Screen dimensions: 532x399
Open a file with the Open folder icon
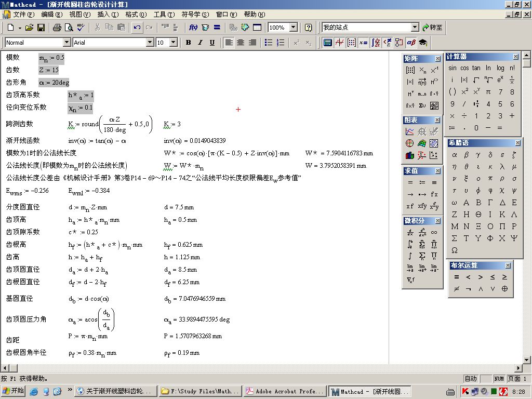pos(30,28)
